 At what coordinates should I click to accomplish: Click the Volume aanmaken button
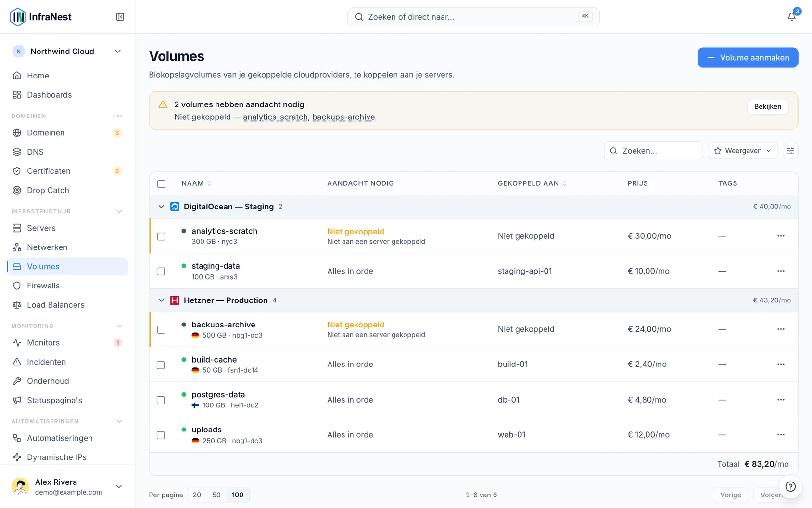coord(748,58)
